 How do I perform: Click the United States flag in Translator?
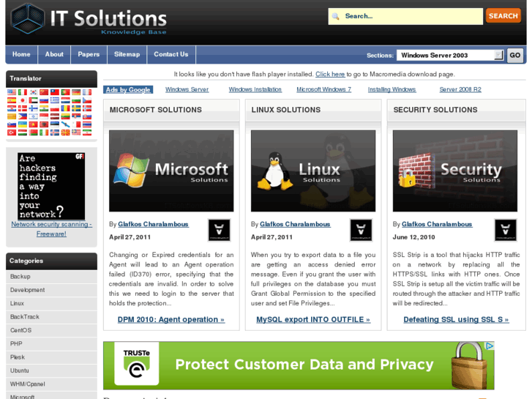point(12,92)
